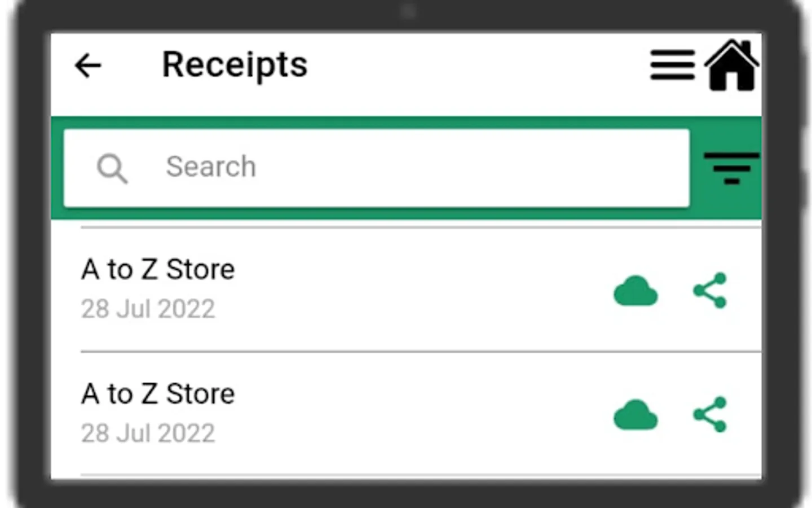Select the first receipt's 28 Jul 2022 date
This screenshot has height=508, width=812.
click(x=148, y=309)
